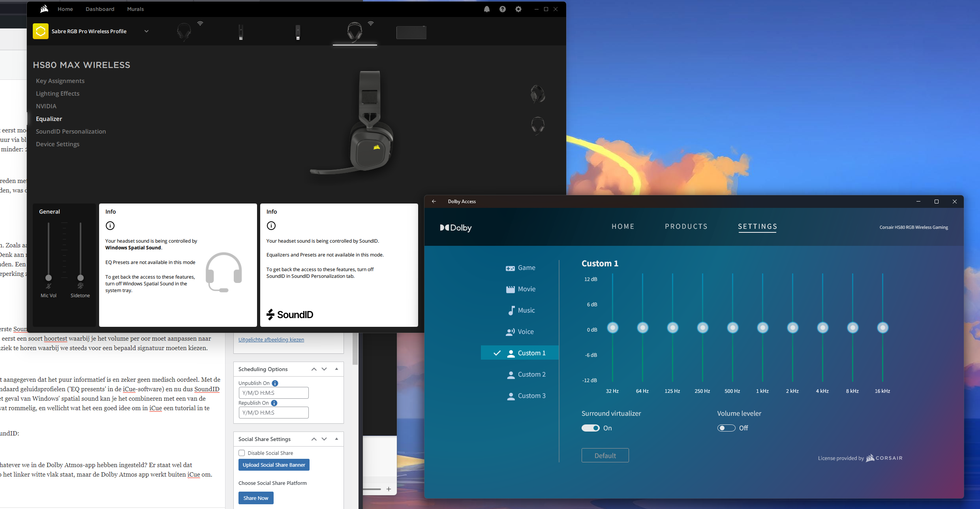Open the Dashboard tab in iCUE

coord(100,9)
